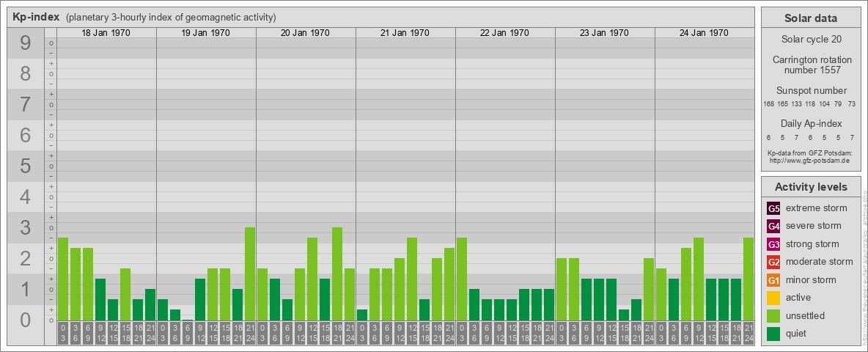Click the 0-3 bar on 18 Jan 1970
This screenshot has width=868, height=352.
pyautogui.click(x=63, y=279)
